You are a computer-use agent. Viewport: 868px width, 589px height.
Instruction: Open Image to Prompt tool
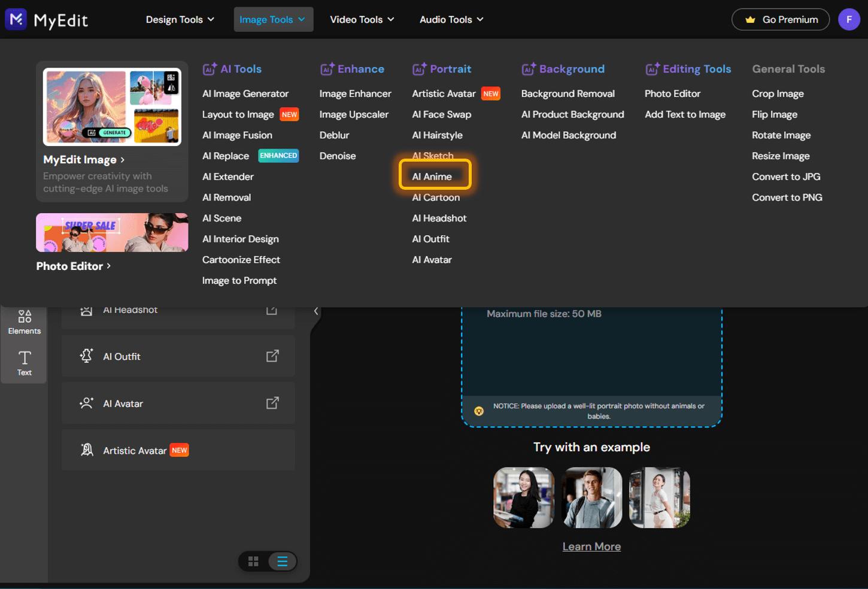tap(239, 281)
